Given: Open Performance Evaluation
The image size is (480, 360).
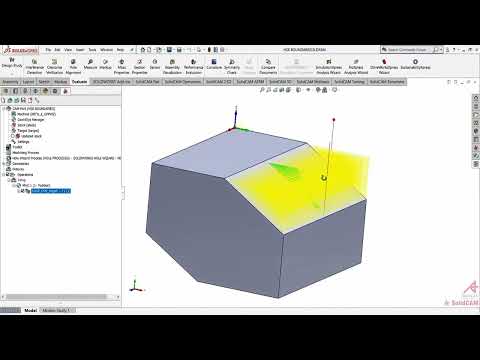Looking at the screenshot, I should click(x=193, y=66).
